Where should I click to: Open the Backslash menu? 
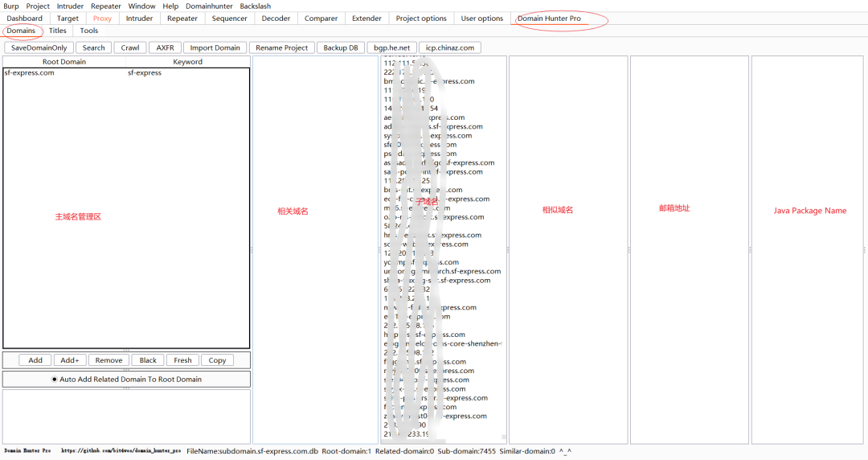(x=256, y=6)
